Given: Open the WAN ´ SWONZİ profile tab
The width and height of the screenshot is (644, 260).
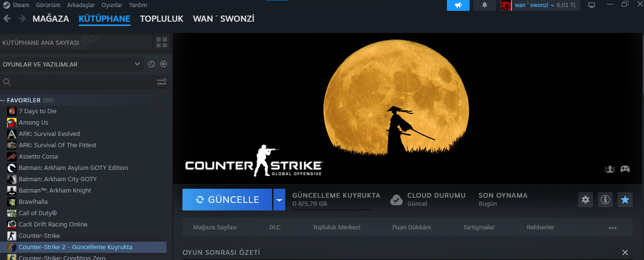Looking at the screenshot, I should (223, 19).
